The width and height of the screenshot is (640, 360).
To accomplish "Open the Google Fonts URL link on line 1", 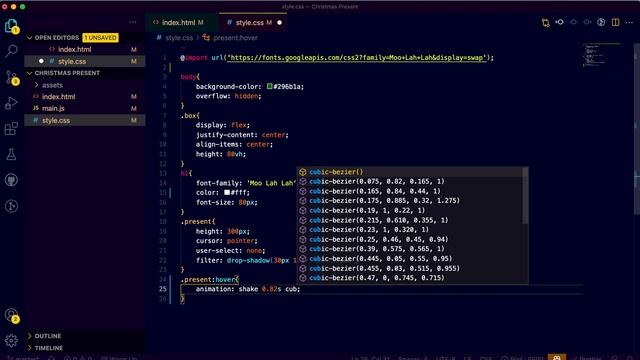I will [x=357, y=58].
